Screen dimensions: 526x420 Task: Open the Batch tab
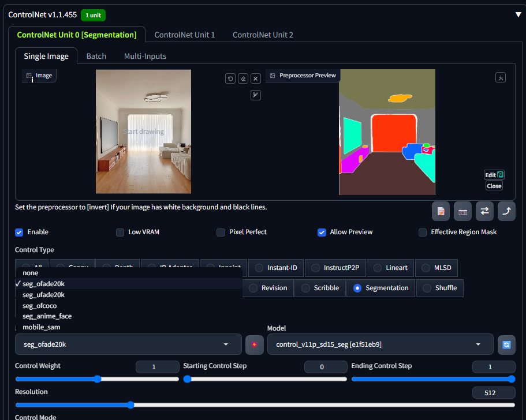pyautogui.click(x=96, y=56)
